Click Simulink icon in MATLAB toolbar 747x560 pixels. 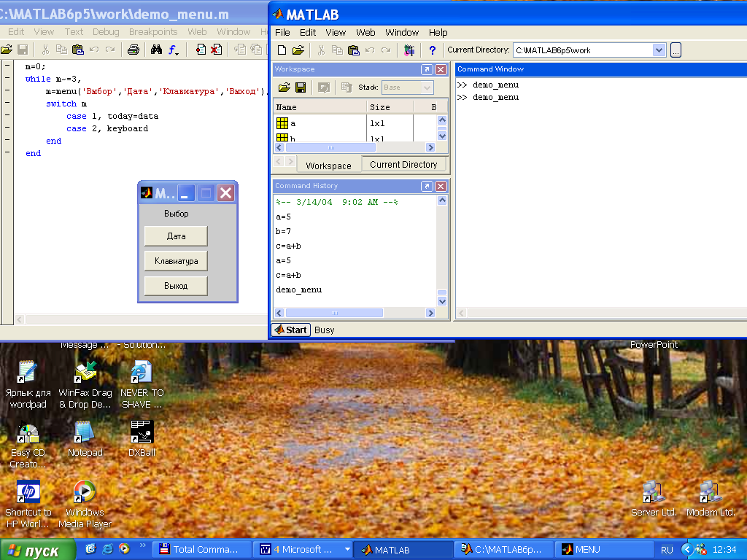click(409, 50)
